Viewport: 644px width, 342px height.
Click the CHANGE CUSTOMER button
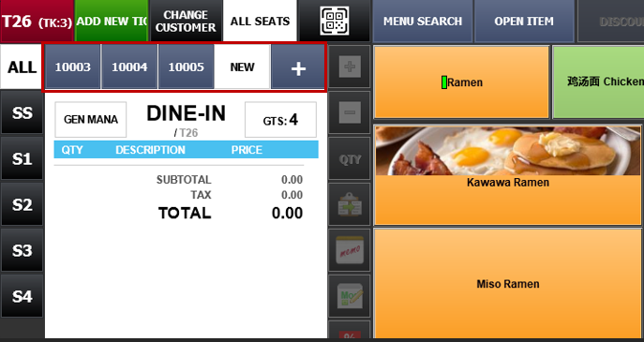[x=186, y=21]
